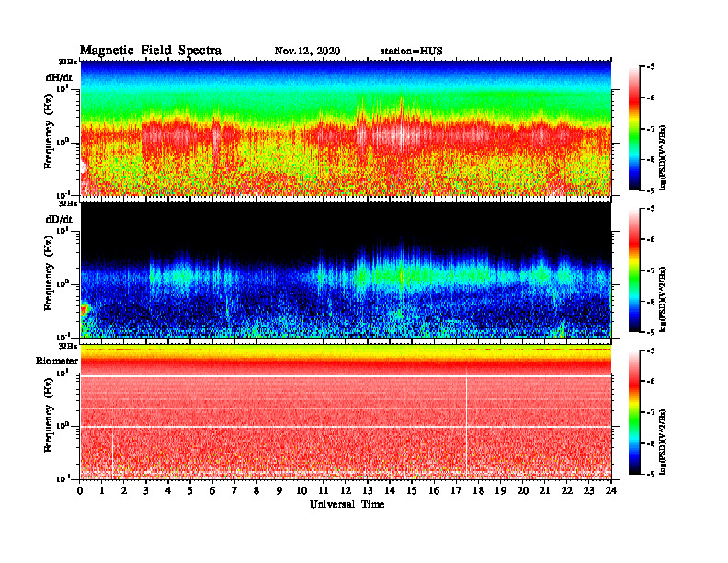The height and width of the screenshot is (563, 728).
Task: Click hour tick label 14
Action: click(x=390, y=490)
